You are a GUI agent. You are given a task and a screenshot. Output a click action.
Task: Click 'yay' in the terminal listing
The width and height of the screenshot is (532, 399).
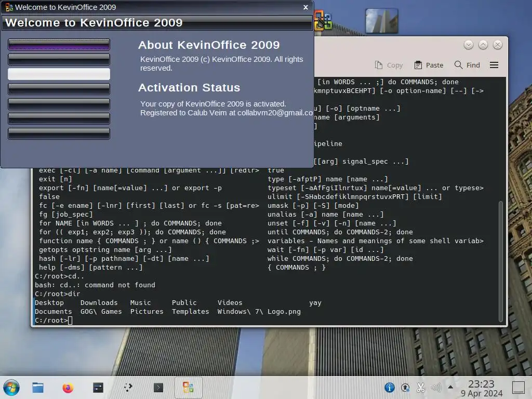click(315, 303)
